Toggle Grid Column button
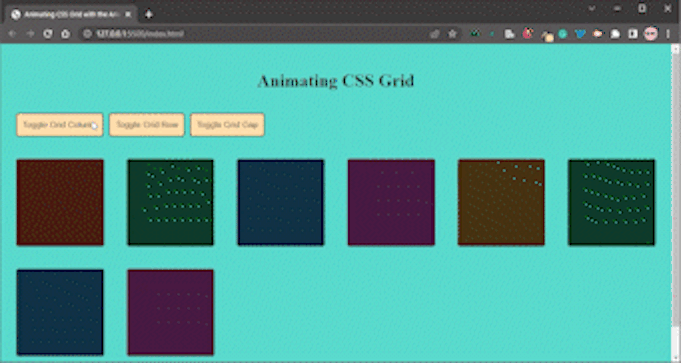681x363 pixels. (x=60, y=125)
